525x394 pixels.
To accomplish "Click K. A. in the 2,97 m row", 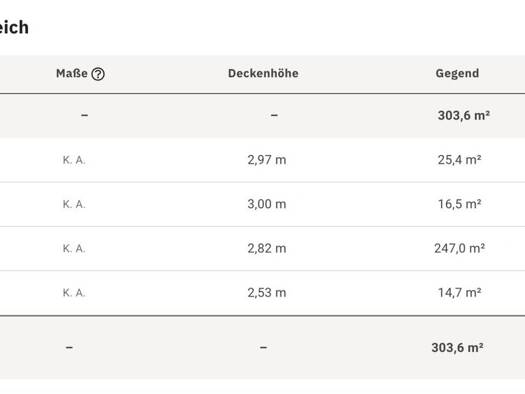I will [x=74, y=160].
